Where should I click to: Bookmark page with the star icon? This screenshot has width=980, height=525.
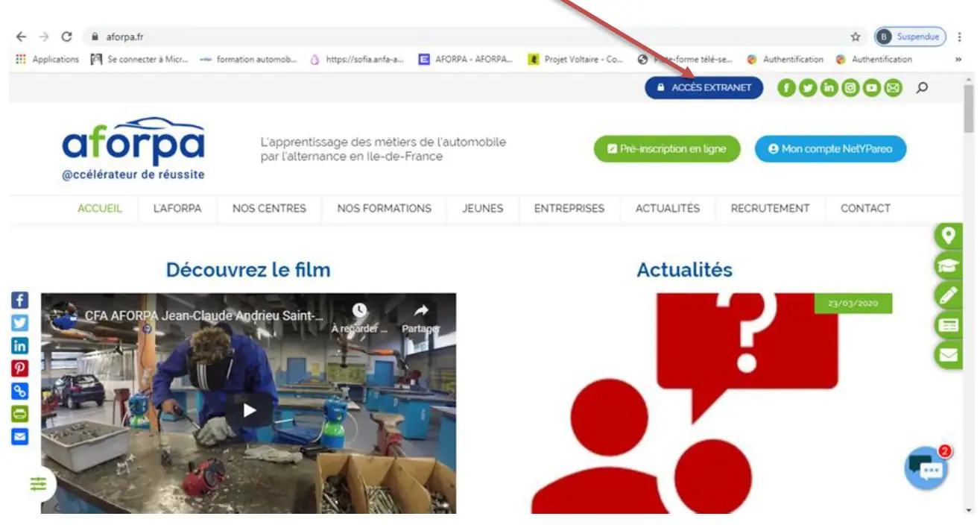tap(856, 37)
